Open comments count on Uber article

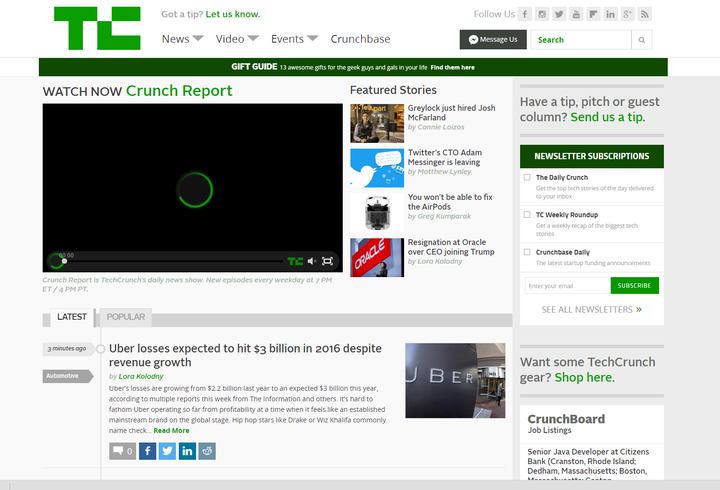123,451
